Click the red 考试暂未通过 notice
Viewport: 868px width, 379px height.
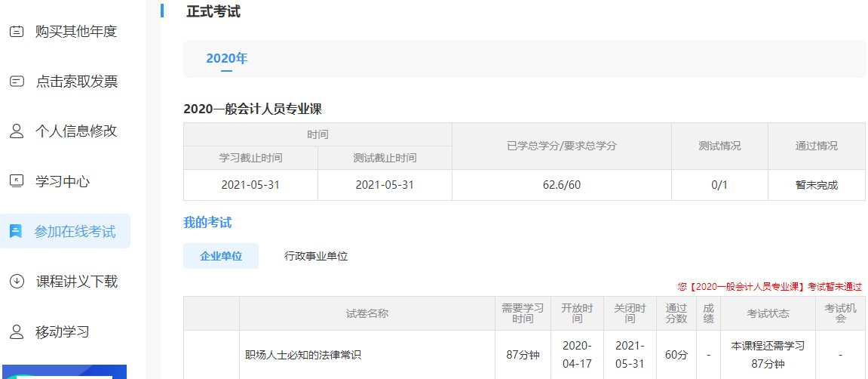[x=769, y=287]
